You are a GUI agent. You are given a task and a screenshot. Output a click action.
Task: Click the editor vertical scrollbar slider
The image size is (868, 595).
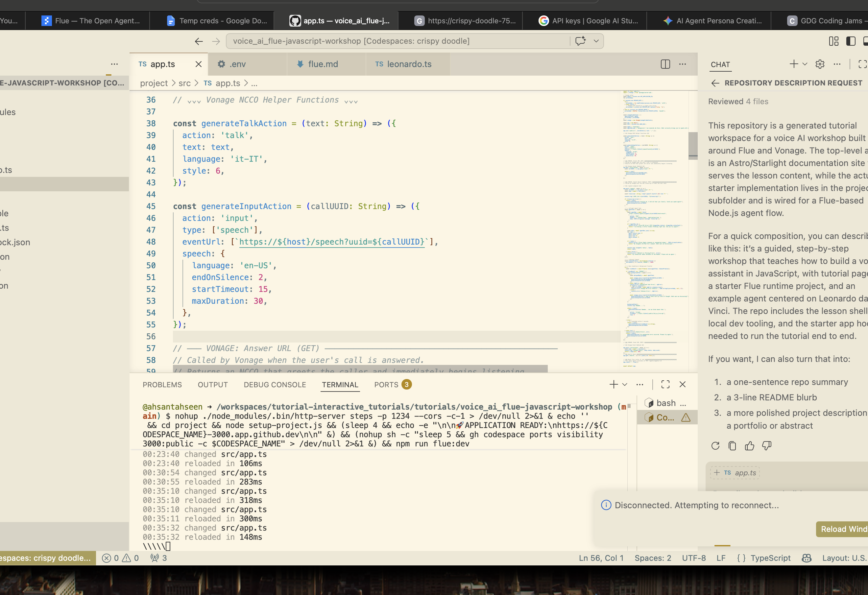coord(693,146)
